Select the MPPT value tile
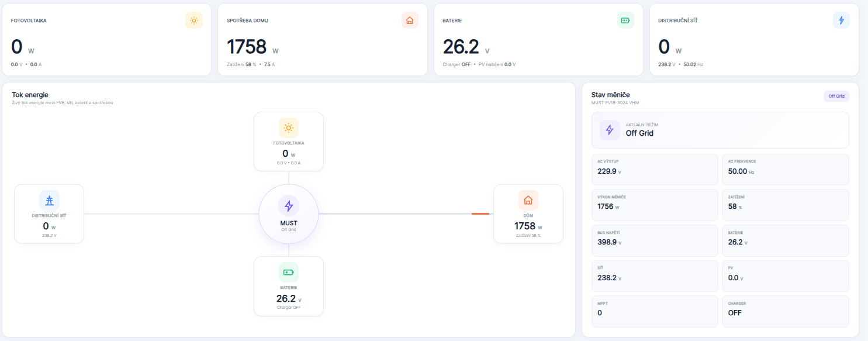The width and height of the screenshot is (868, 341). tap(655, 311)
